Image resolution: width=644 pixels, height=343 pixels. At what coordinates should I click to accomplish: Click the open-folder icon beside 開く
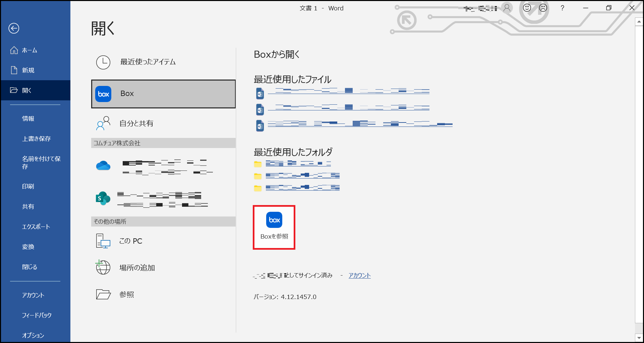coord(14,90)
